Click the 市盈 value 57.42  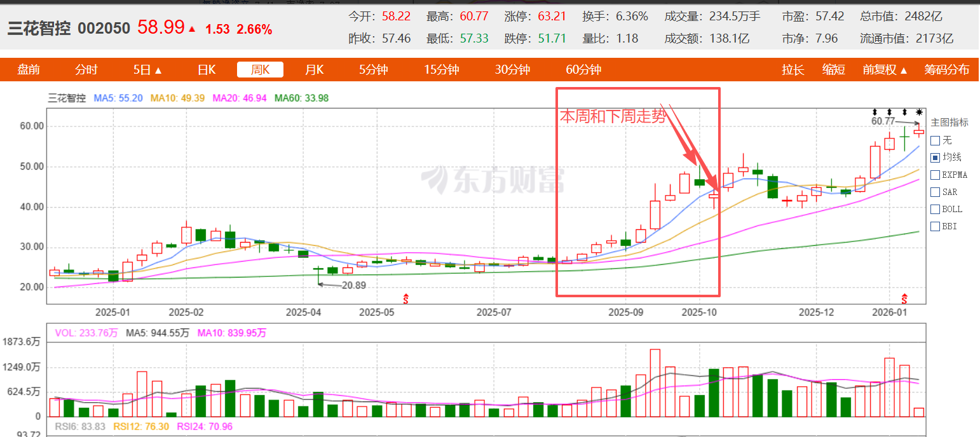(830, 17)
